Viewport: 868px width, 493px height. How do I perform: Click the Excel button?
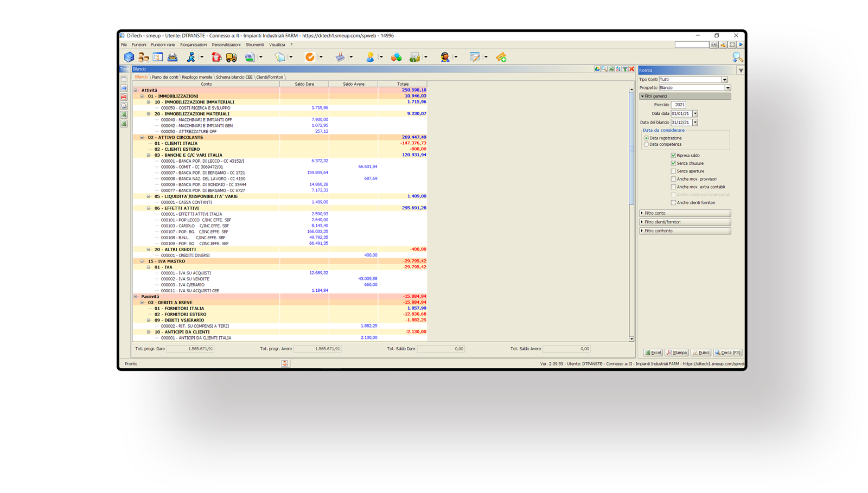pyautogui.click(x=653, y=353)
